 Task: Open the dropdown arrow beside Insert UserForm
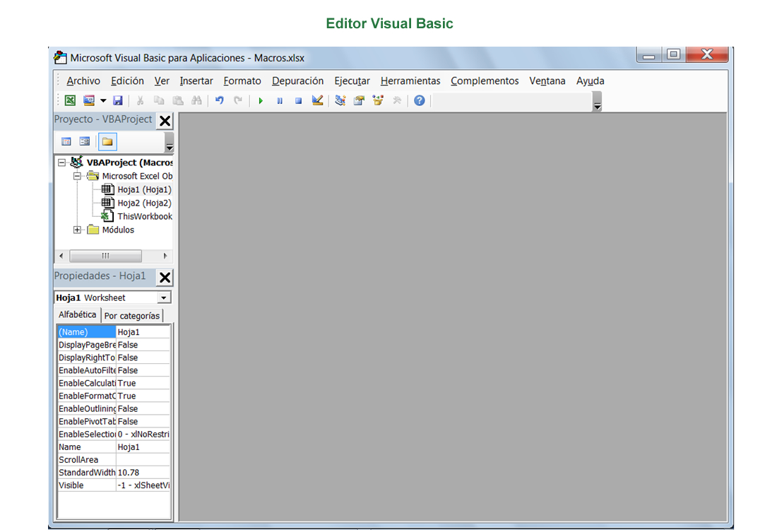103,100
